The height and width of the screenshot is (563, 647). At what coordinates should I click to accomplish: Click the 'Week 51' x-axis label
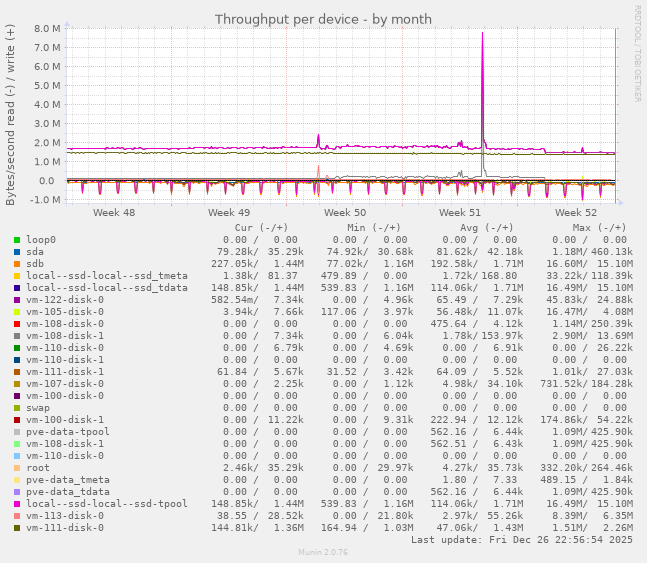tap(460, 213)
